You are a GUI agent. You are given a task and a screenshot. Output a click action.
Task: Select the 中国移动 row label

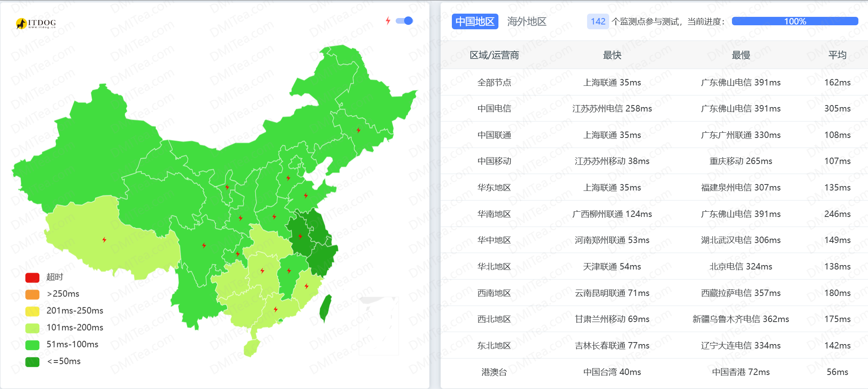(494, 161)
